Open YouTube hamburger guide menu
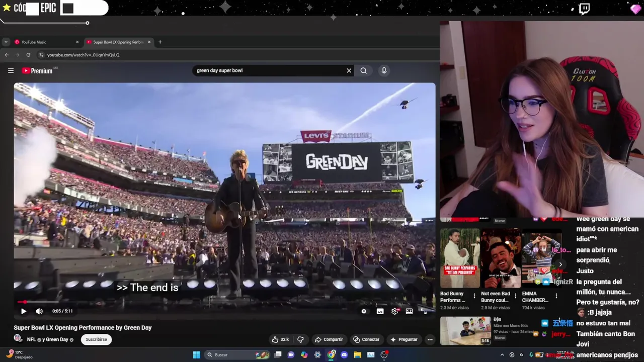This screenshot has width=644, height=362. tap(11, 71)
